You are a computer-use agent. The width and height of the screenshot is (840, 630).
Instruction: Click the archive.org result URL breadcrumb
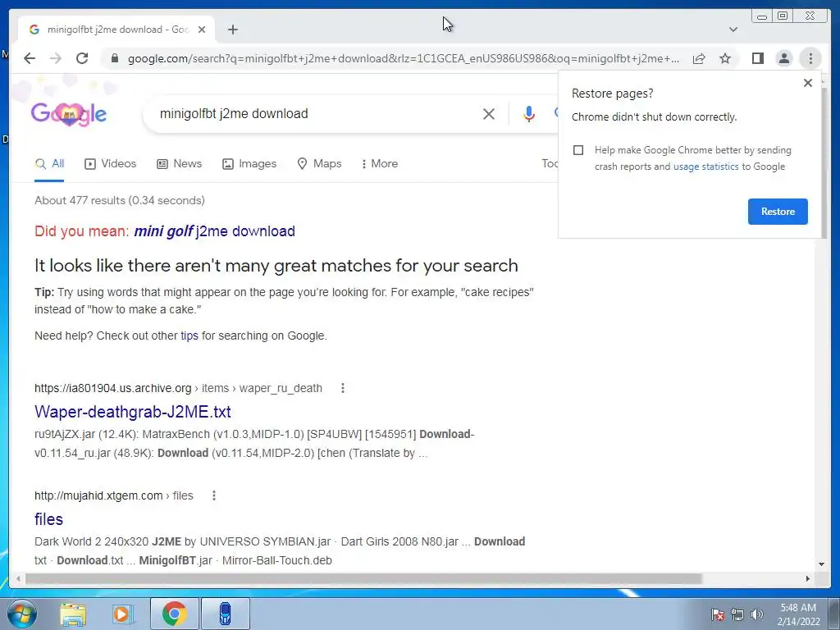[178, 388]
